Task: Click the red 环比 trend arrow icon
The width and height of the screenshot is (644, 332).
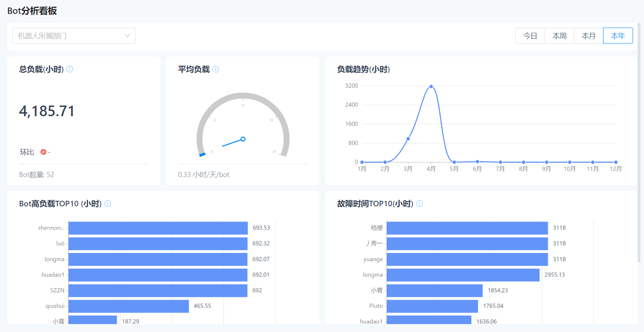Action: 43,152
